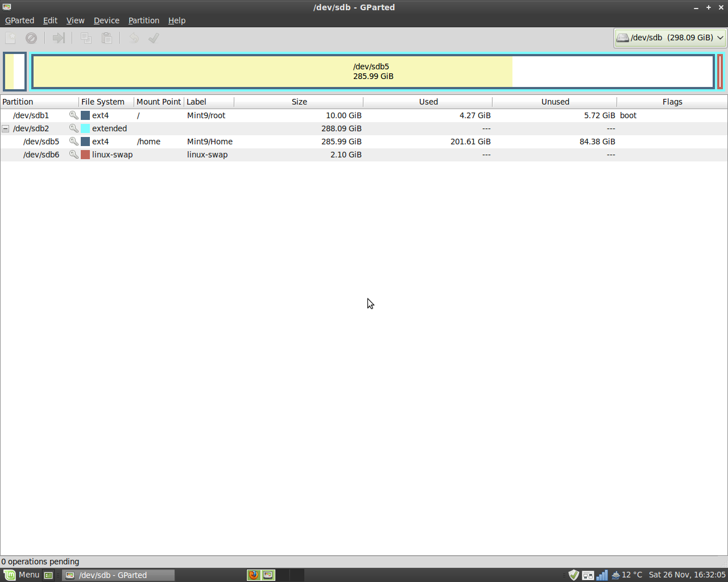Viewport: 728px width, 582px height.
Task: Click the Undo last operation icon
Action: click(134, 38)
